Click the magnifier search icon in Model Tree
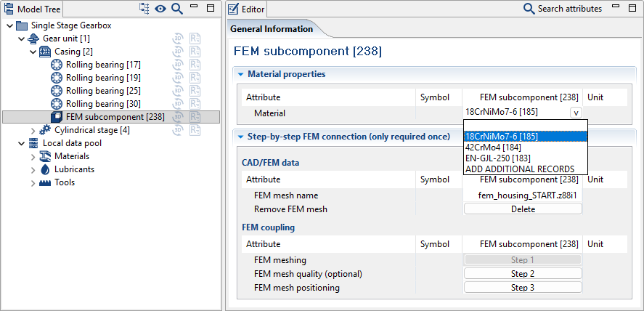This screenshot has width=644, height=311. click(x=177, y=9)
